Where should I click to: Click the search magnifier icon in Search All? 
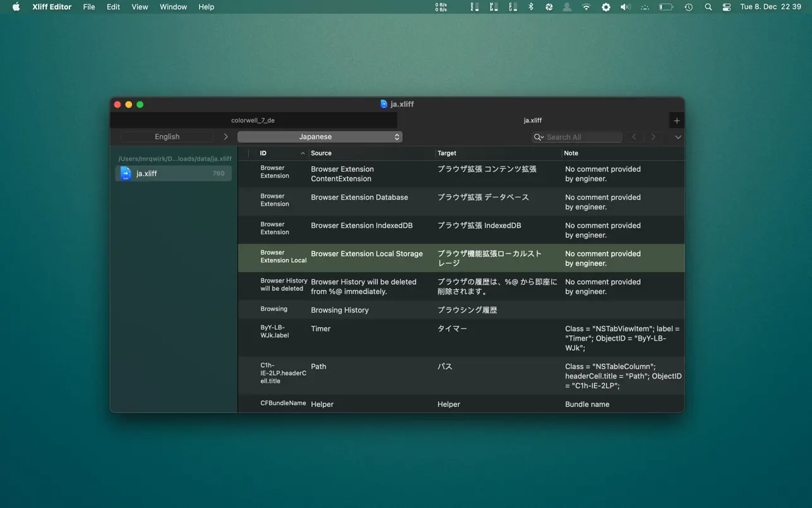pos(539,137)
